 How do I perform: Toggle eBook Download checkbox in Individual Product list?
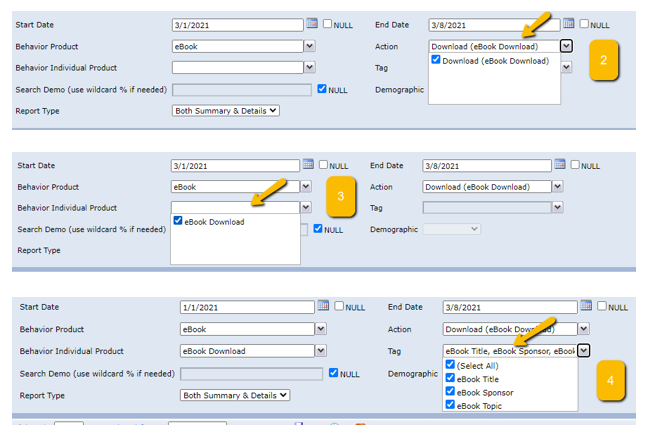178,221
